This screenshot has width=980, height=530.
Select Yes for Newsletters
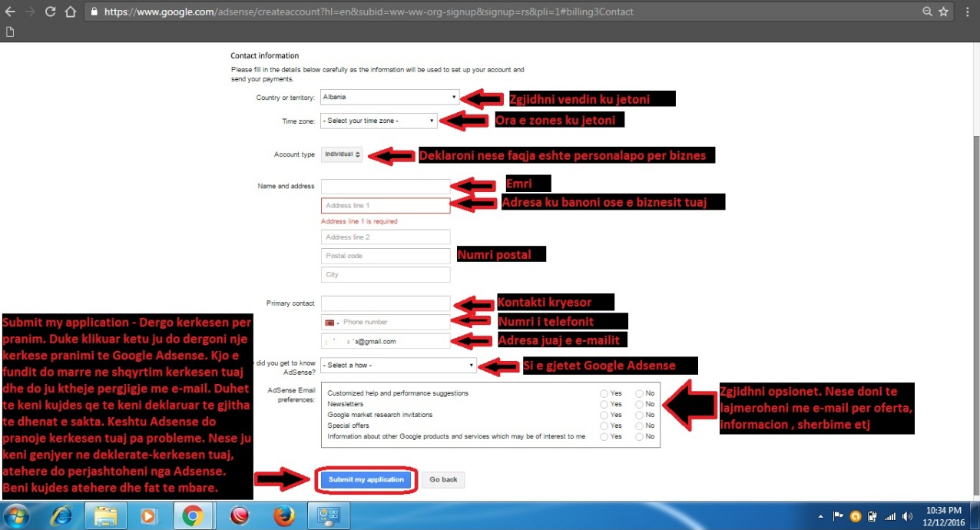pos(604,404)
